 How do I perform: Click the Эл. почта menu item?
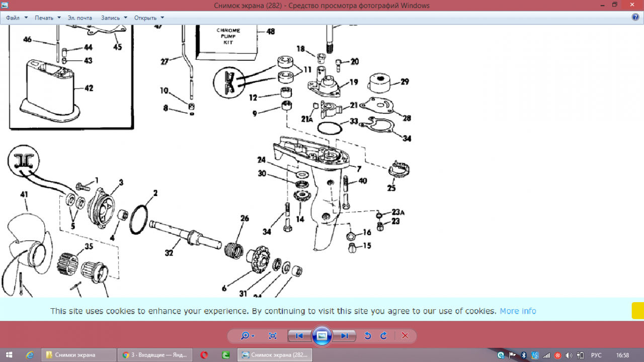click(x=80, y=18)
